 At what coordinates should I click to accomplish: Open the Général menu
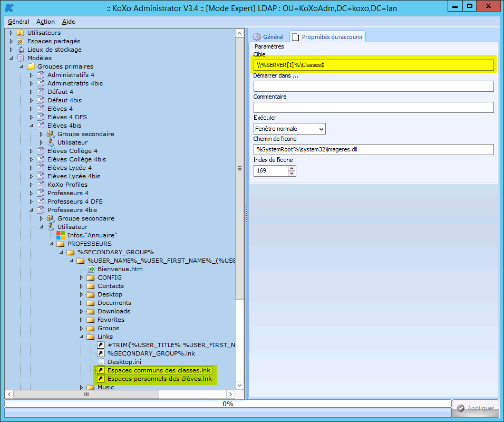click(x=18, y=22)
